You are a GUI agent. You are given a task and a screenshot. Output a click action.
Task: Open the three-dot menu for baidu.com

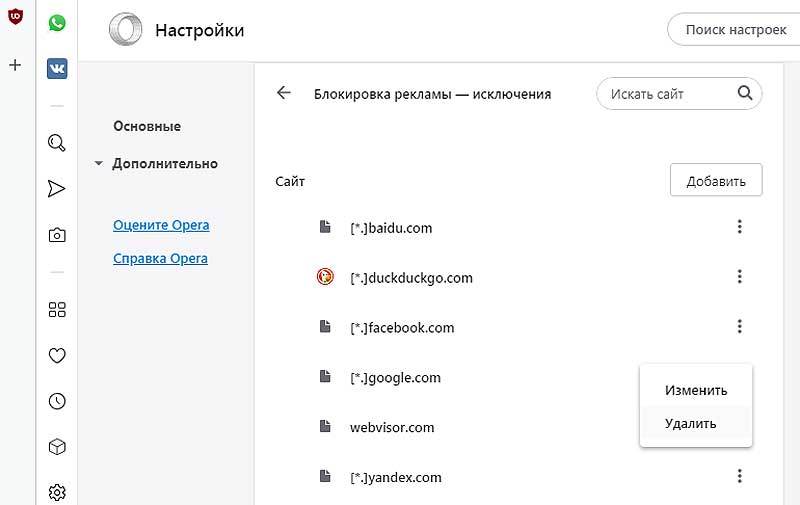pyautogui.click(x=739, y=226)
